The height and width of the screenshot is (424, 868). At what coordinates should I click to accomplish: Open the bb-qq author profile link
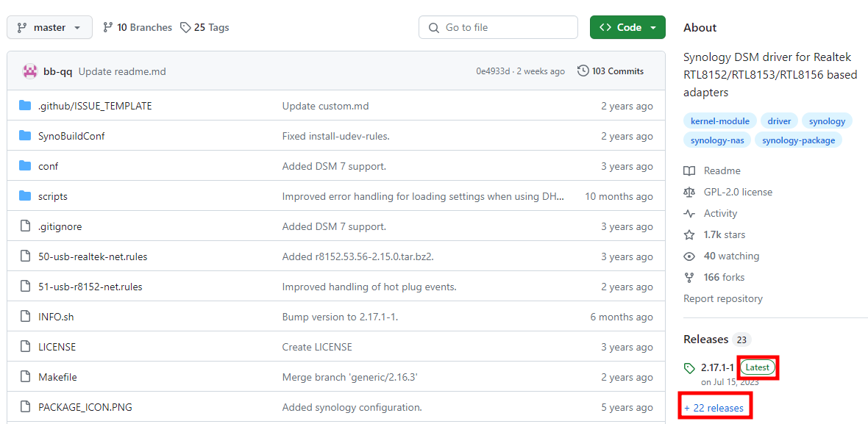pyautogui.click(x=58, y=71)
